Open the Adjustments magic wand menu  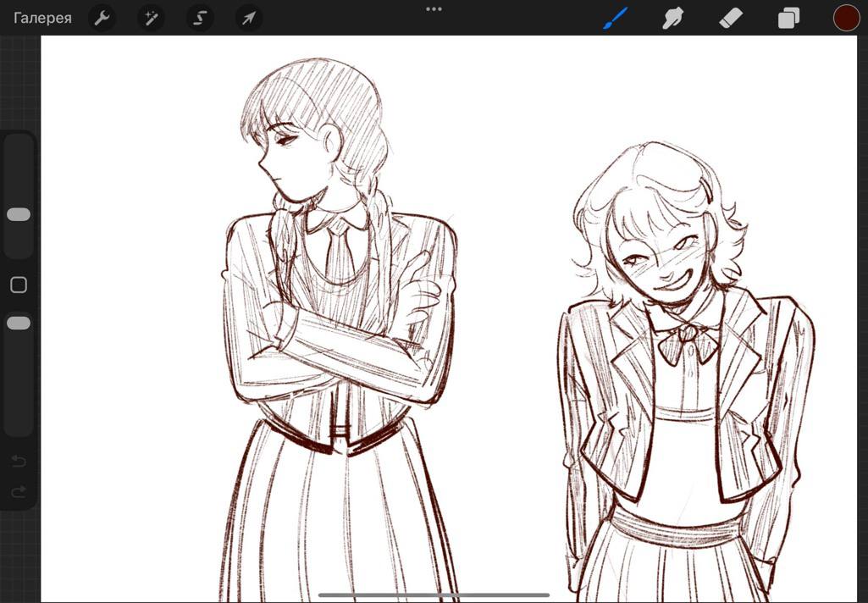(151, 19)
